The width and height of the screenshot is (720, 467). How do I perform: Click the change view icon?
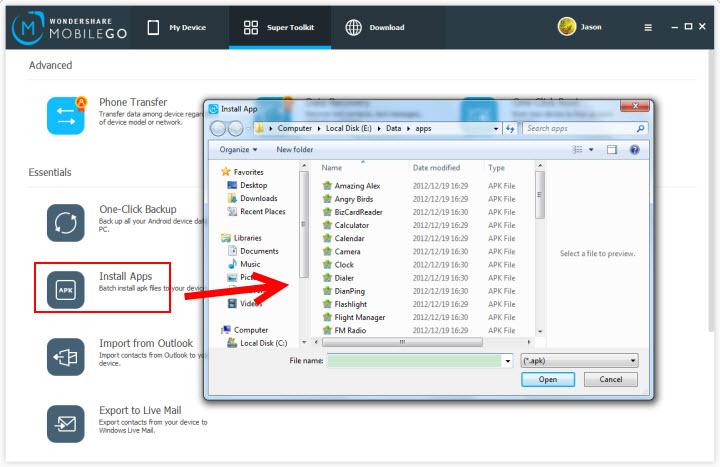pos(577,150)
